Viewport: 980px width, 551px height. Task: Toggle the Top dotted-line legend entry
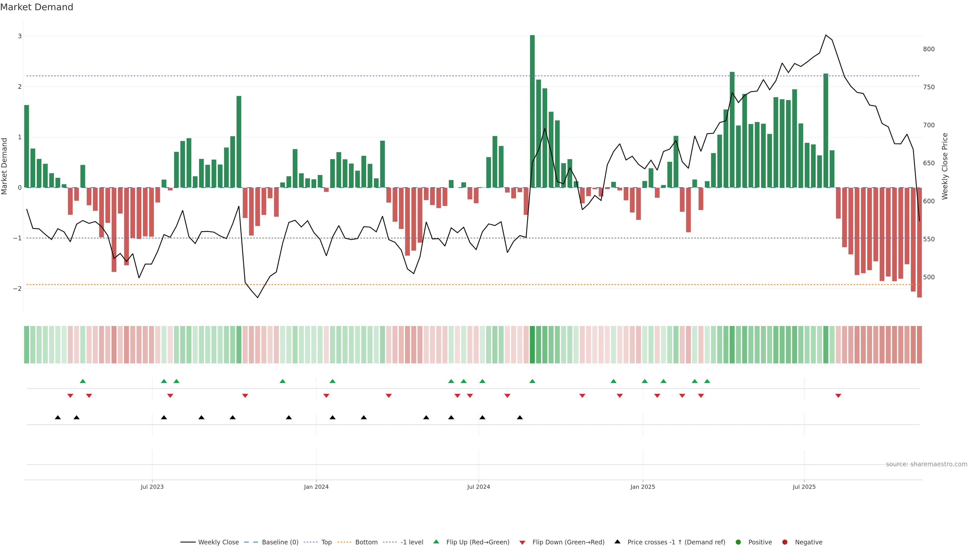[326, 542]
